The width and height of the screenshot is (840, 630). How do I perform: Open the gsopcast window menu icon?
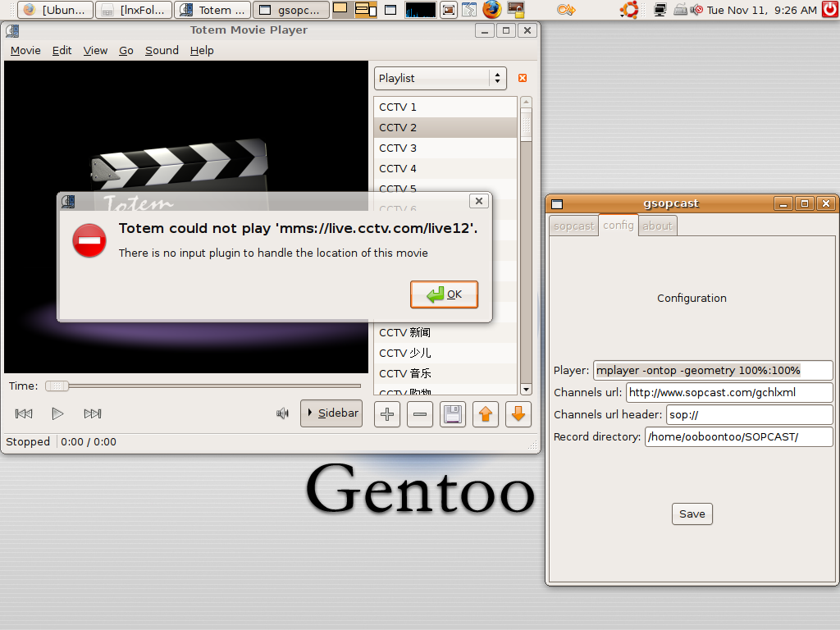[x=557, y=203]
